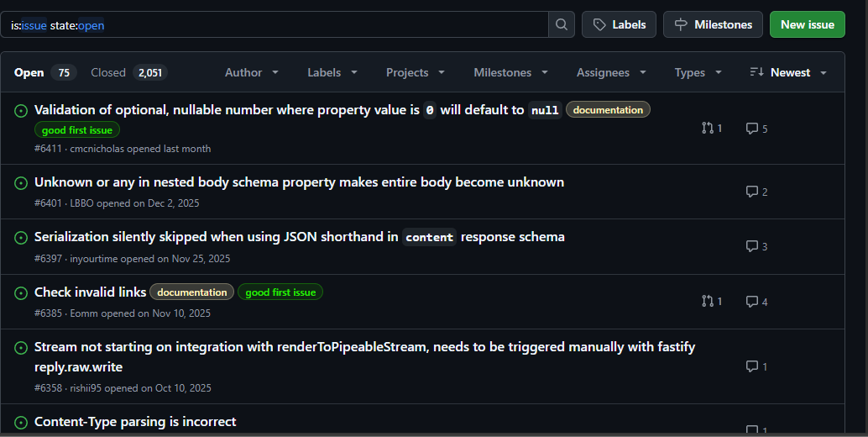The height and width of the screenshot is (437, 868).
Task: Click the search magnifier icon button
Action: point(562,24)
